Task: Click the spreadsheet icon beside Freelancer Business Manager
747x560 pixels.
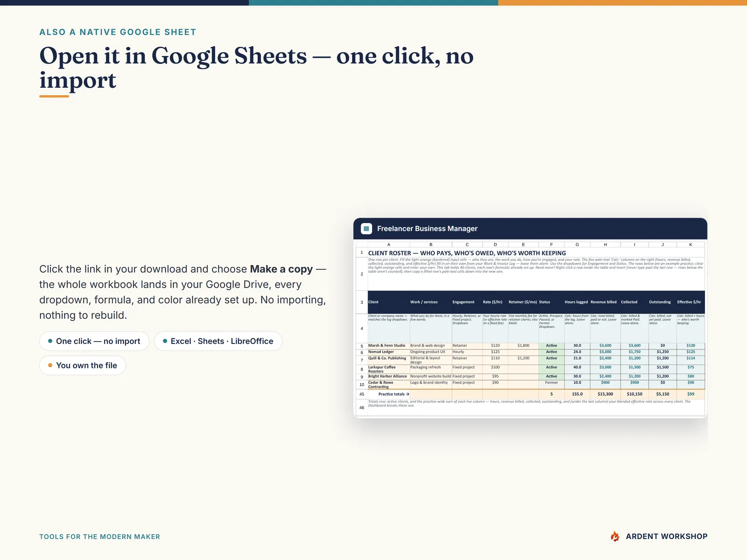Action: pos(366,229)
